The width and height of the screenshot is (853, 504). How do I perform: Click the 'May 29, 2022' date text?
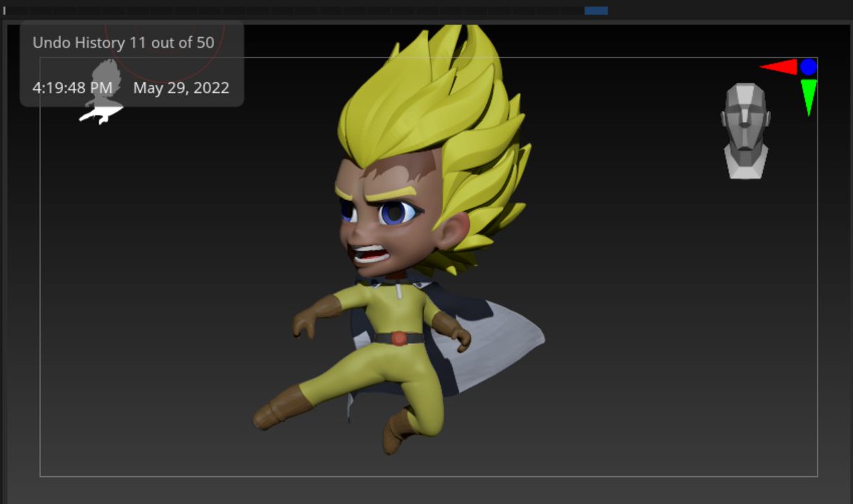(181, 88)
